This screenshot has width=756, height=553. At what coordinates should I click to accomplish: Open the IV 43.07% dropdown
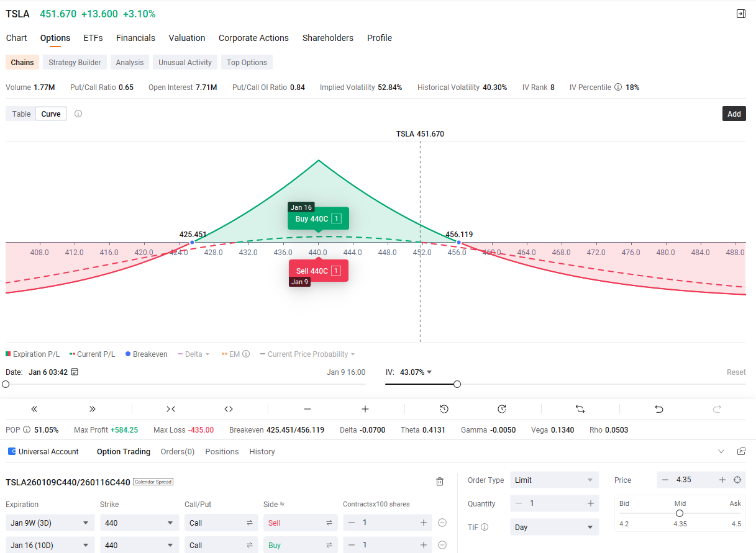416,372
